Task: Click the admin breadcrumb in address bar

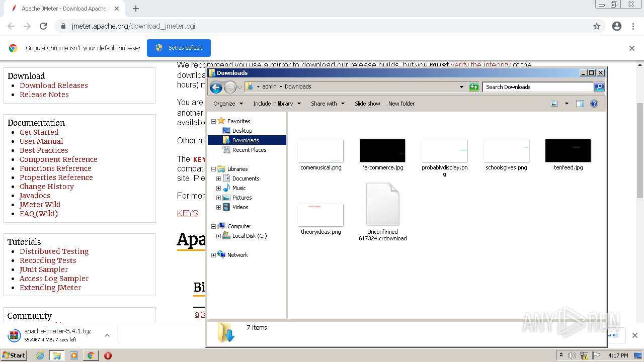Action: 269,86
